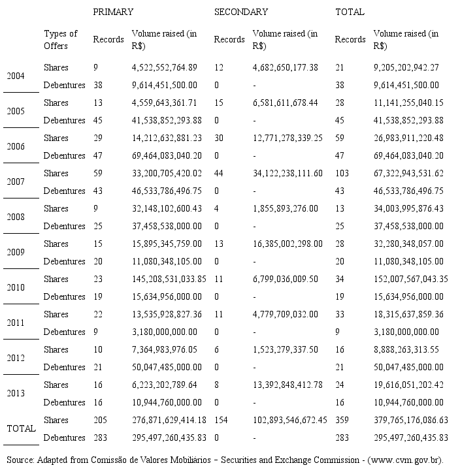The height and width of the screenshot is (476, 460).
Task: Click the value 145,208,531,033.85 in the table
Action: tap(169, 279)
